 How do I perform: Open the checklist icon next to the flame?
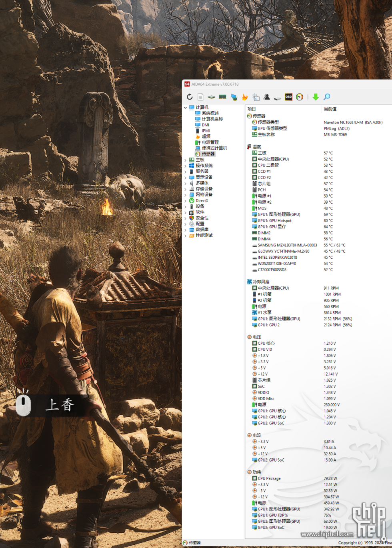click(x=256, y=97)
